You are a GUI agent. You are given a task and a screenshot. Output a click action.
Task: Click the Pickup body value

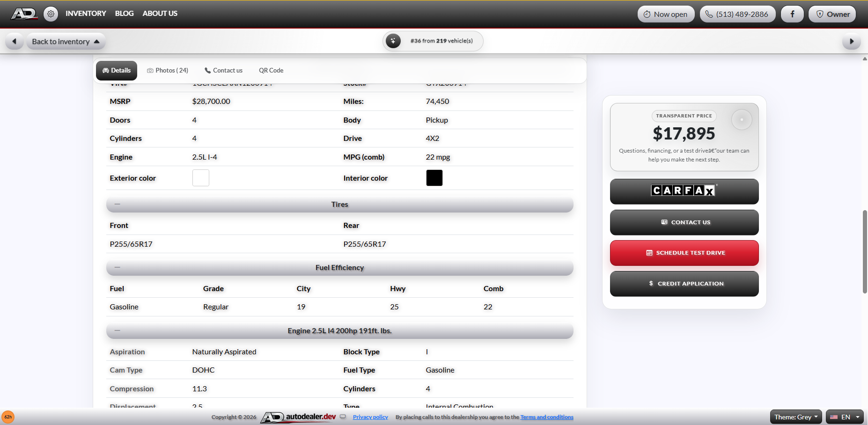pyautogui.click(x=437, y=120)
